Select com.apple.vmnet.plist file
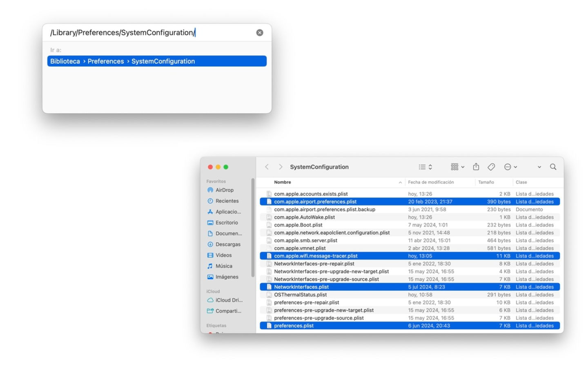The height and width of the screenshot is (369, 588). 410,248
